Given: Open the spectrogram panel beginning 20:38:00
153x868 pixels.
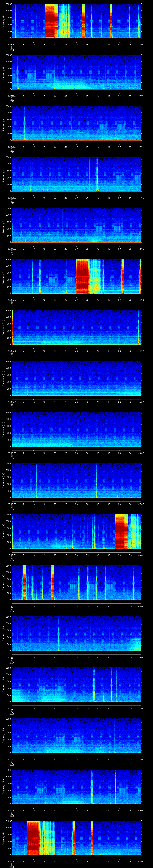Looking at the screenshot, I should pos(77,72).
